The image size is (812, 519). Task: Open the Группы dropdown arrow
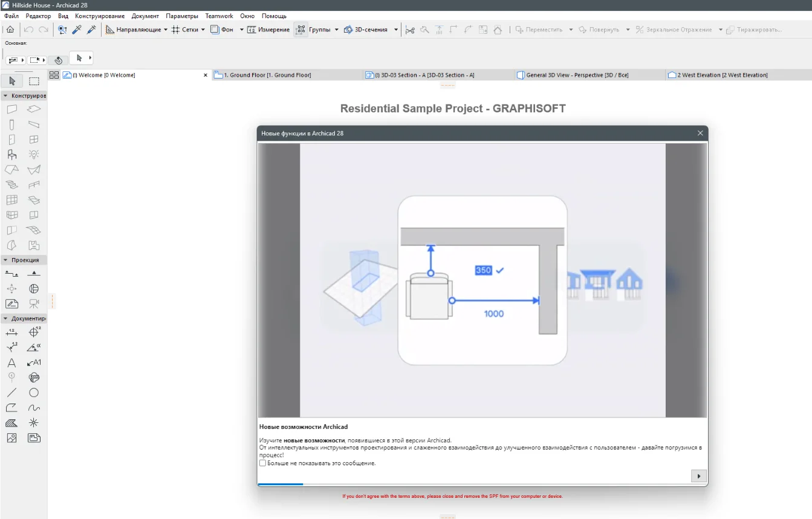pyautogui.click(x=337, y=29)
